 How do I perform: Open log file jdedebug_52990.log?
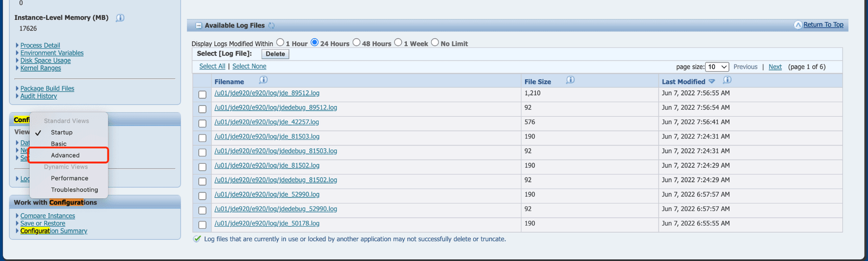[x=276, y=209]
